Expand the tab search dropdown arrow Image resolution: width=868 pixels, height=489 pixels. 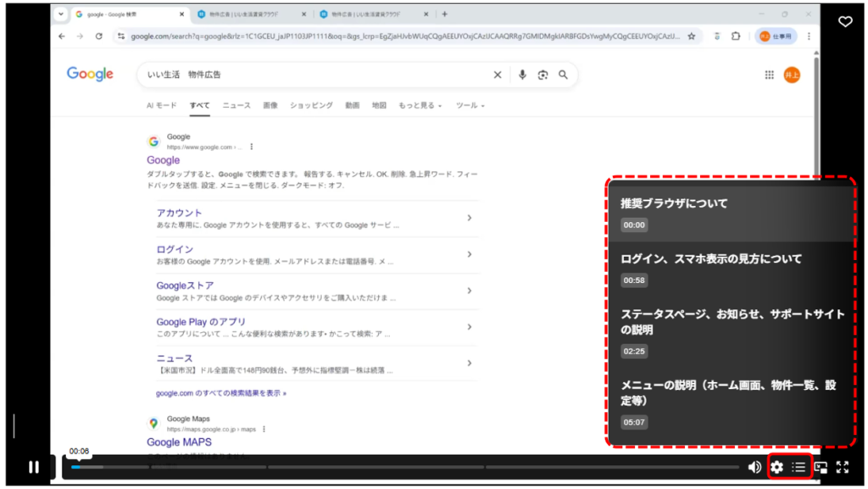61,14
